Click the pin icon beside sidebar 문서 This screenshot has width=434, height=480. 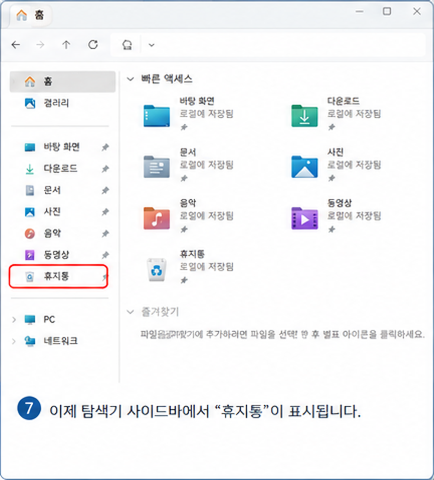coord(105,191)
